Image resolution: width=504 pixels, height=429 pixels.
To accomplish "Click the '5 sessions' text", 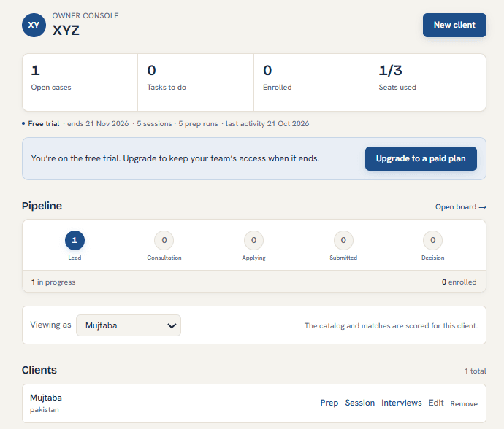I will (x=154, y=124).
